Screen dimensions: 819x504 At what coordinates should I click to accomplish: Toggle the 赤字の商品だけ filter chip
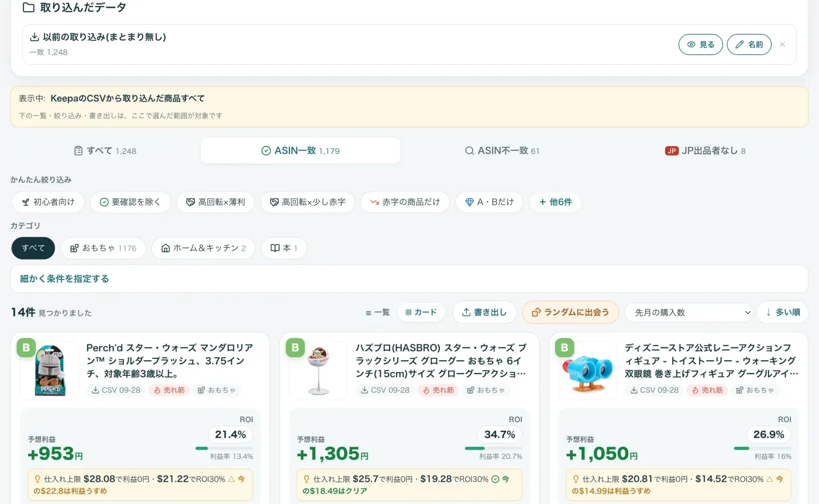click(x=405, y=202)
